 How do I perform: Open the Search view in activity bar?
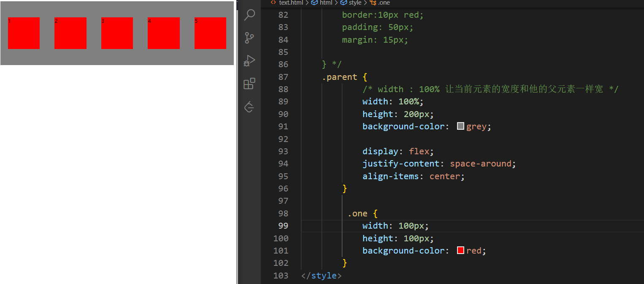249,15
